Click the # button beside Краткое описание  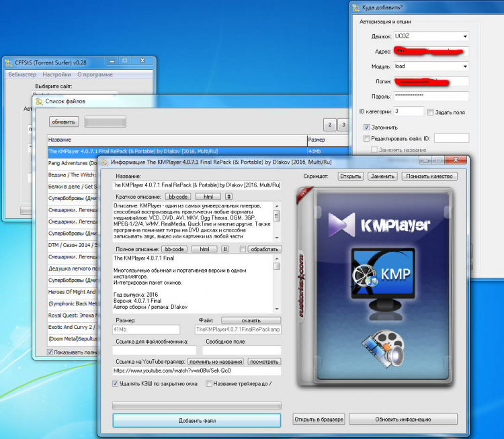228,197
